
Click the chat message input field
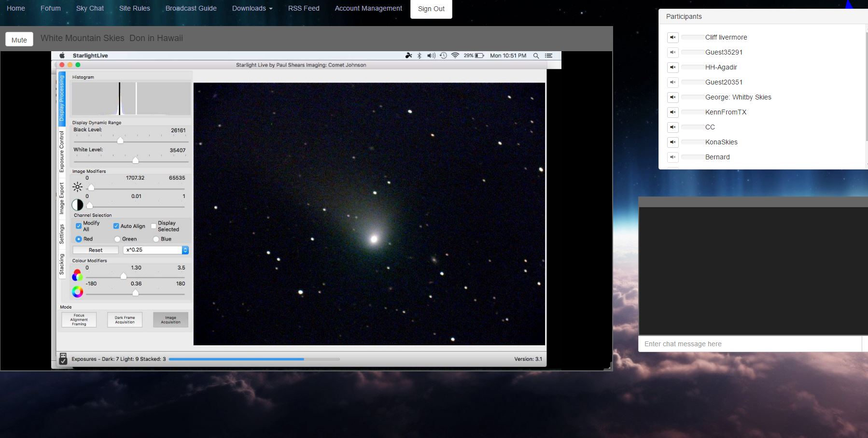click(750, 344)
